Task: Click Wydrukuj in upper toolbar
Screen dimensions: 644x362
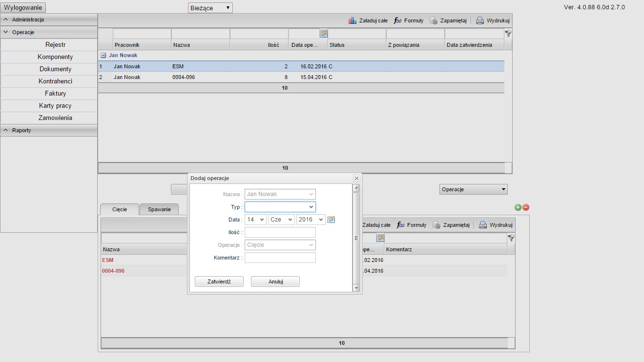Action: coord(493,20)
